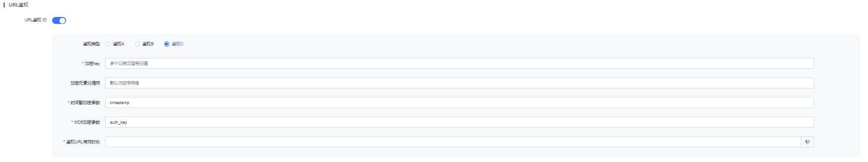Viewport: 868px width, 162px height.
Task: Click the URL鉴权 label beside the switch
Action: [x=33, y=20]
